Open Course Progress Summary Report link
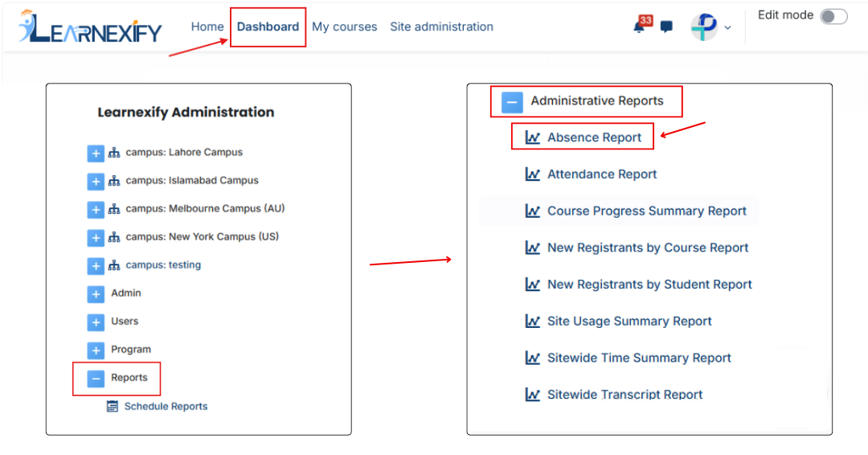868x455 pixels. coord(646,211)
